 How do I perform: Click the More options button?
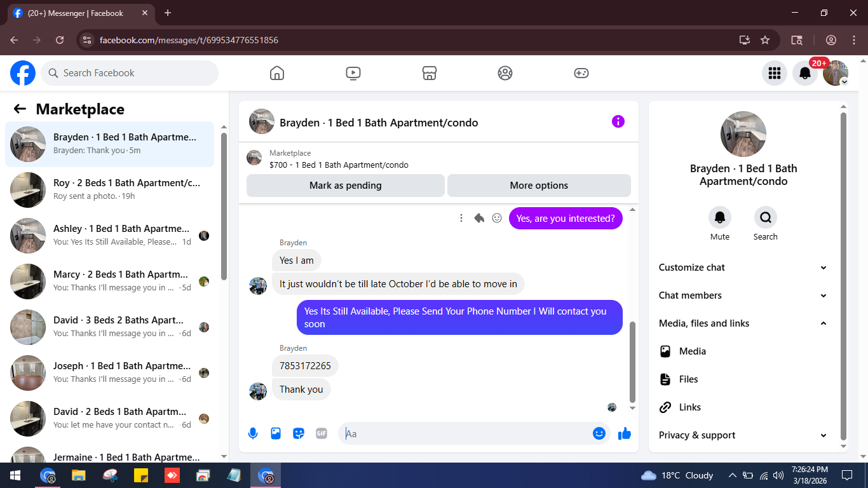click(x=539, y=186)
